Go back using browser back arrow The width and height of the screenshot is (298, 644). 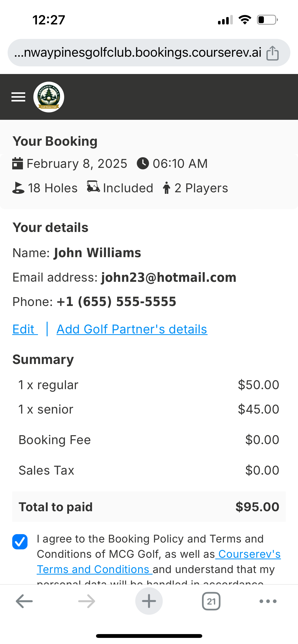[x=24, y=601]
